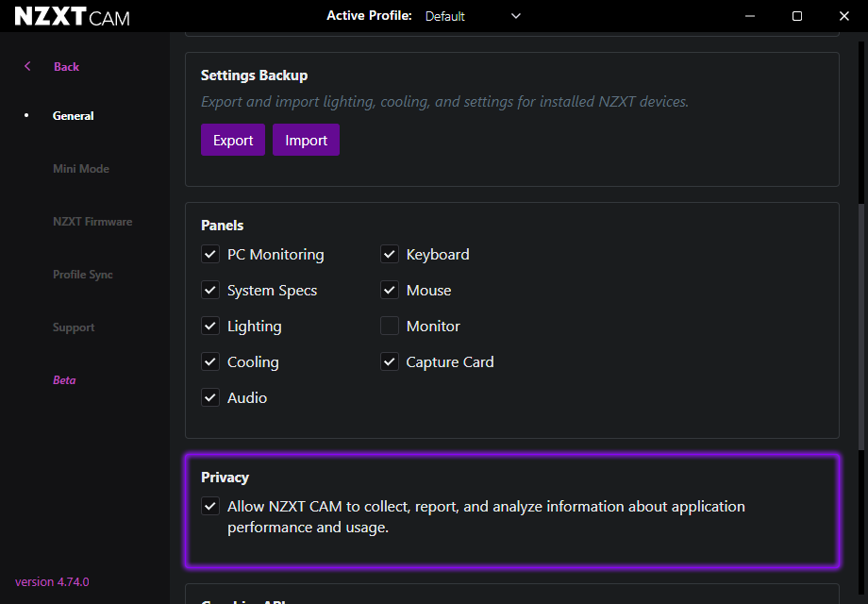
Task: Open the Support section
Action: (x=74, y=327)
